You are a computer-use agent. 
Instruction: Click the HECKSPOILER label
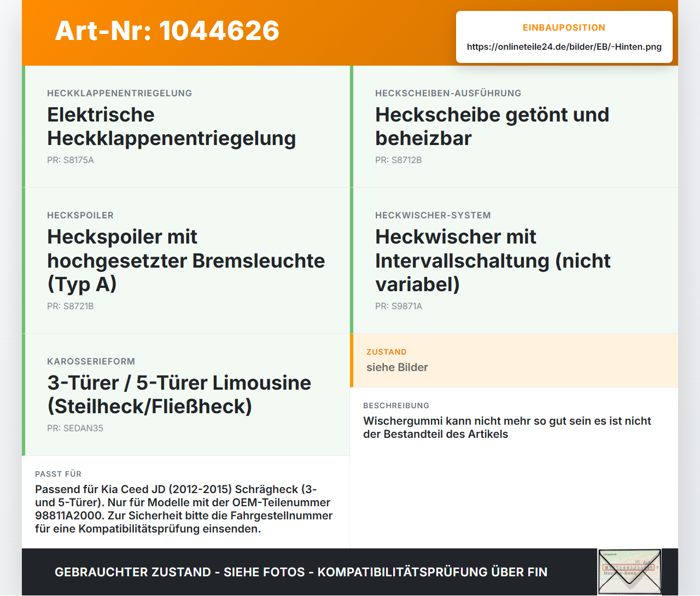(80, 215)
